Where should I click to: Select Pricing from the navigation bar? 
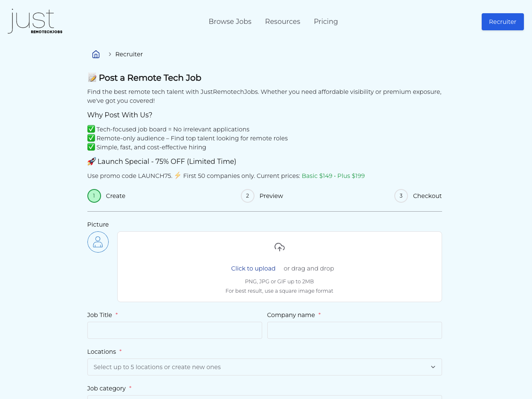[326, 21]
